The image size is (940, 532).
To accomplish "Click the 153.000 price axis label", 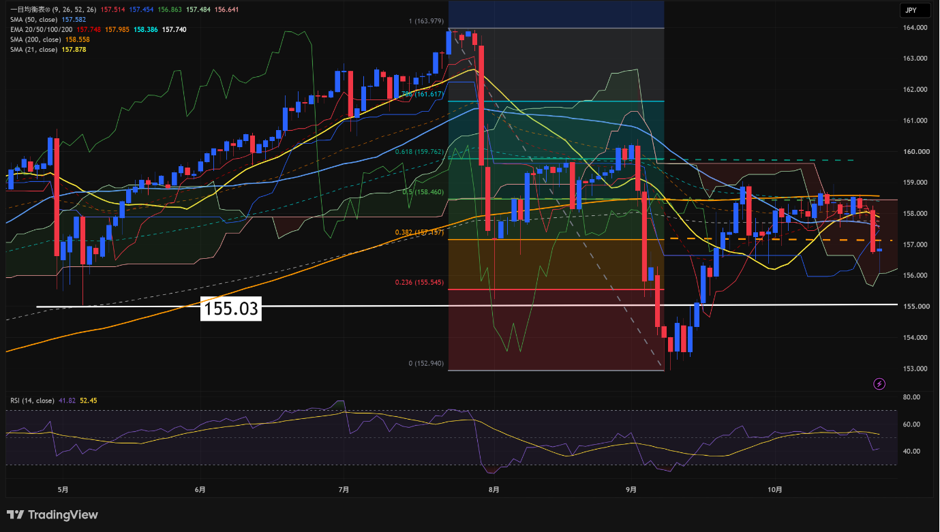I will click(917, 368).
